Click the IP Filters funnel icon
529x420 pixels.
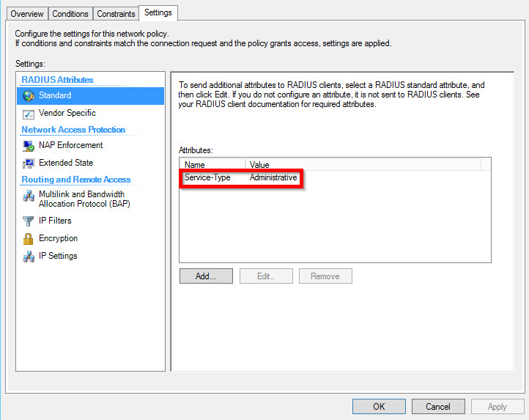tap(29, 221)
